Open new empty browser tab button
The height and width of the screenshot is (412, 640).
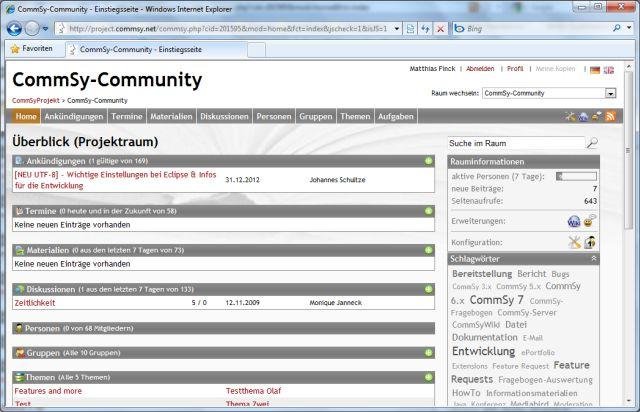pos(256,50)
